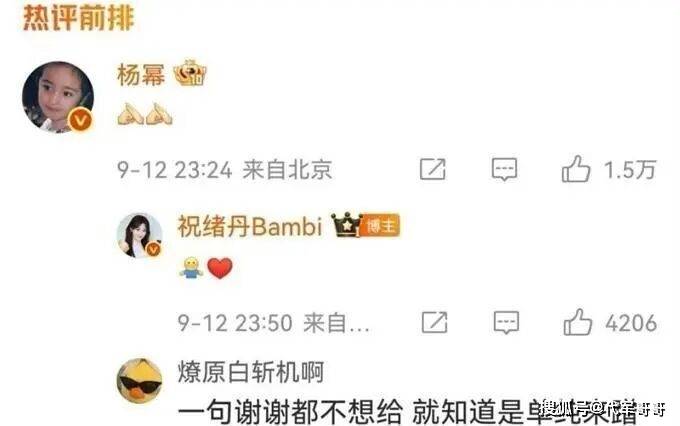Tap comment bubble on 祝绪丹Bambi's reply
This screenshot has width=680, height=426.
(506, 323)
